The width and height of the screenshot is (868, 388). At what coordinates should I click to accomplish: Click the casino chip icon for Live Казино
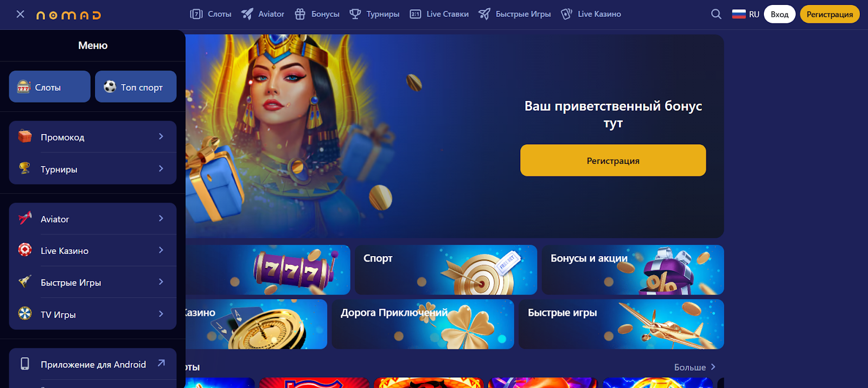point(25,250)
